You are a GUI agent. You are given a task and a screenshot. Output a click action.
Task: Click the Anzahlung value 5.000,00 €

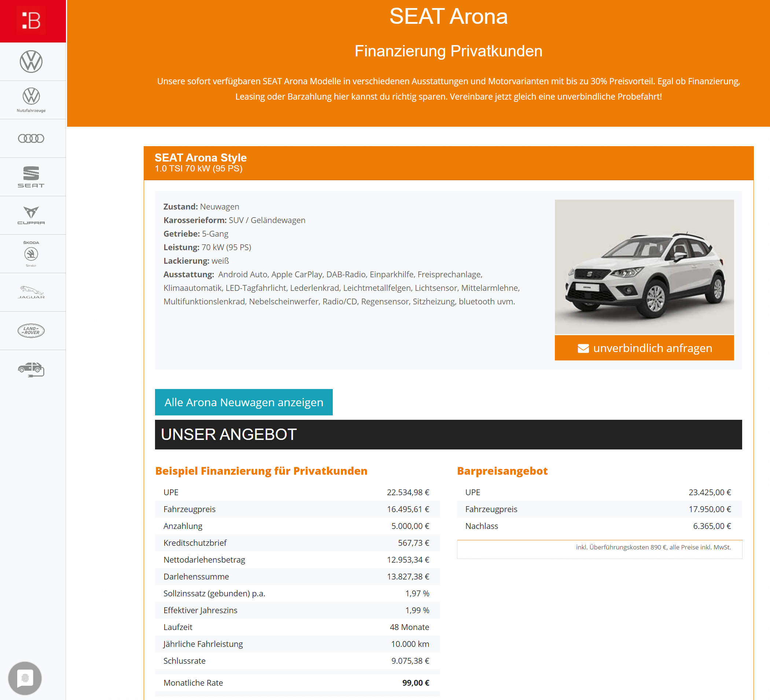(x=410, y=526)
